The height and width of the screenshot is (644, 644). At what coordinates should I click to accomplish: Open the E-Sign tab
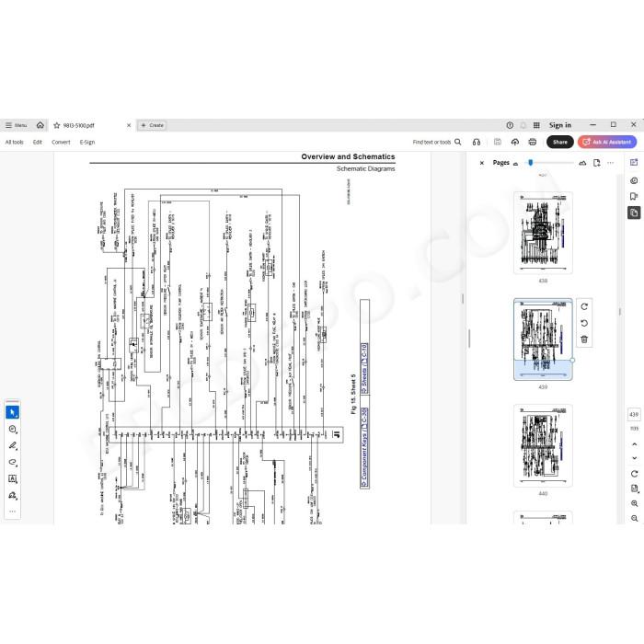pos(87,142)
